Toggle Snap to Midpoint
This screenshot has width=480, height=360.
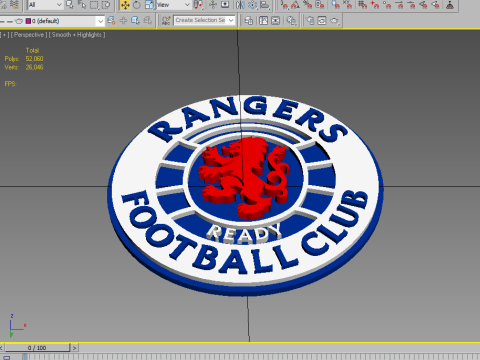[411, 5]
